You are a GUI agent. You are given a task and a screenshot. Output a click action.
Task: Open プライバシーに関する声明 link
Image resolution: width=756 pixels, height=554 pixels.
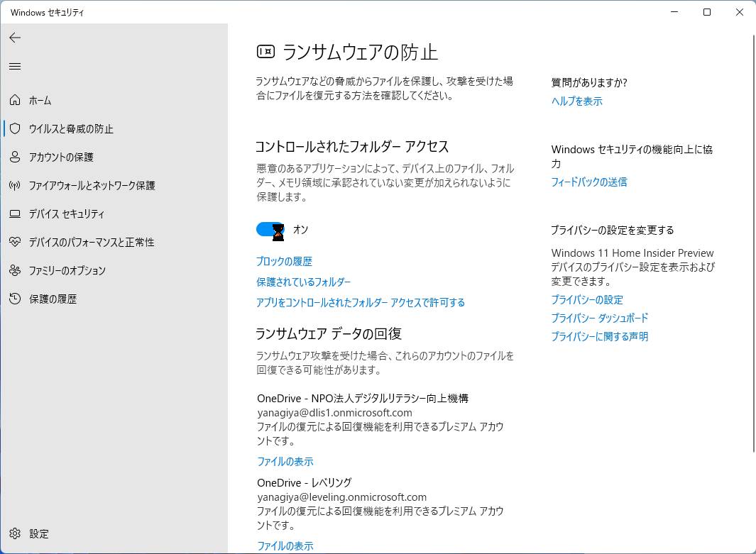tap(599, 336)
